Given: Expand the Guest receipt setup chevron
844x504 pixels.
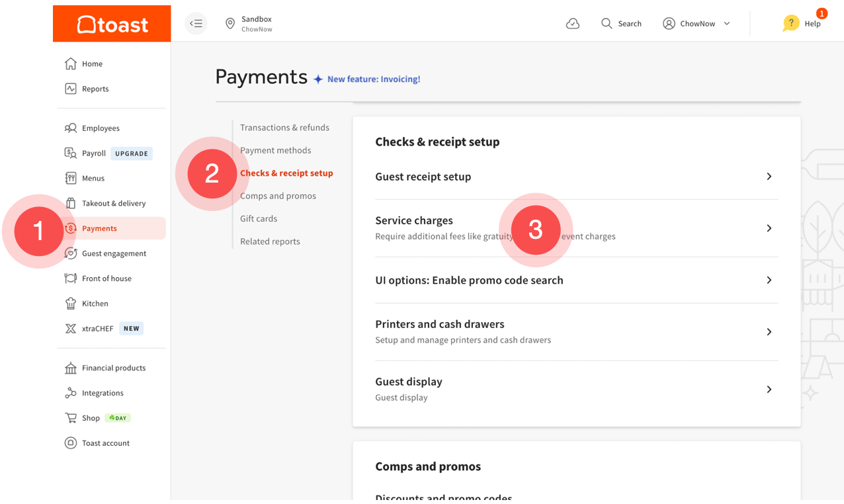Looking at the screenshot, I should [x=769, y=177].
